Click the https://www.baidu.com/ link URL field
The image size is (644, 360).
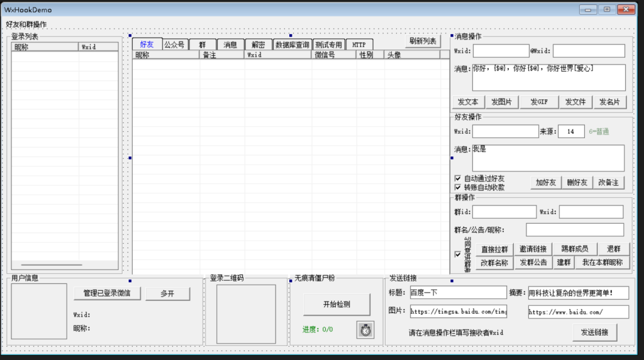point(579,312)
